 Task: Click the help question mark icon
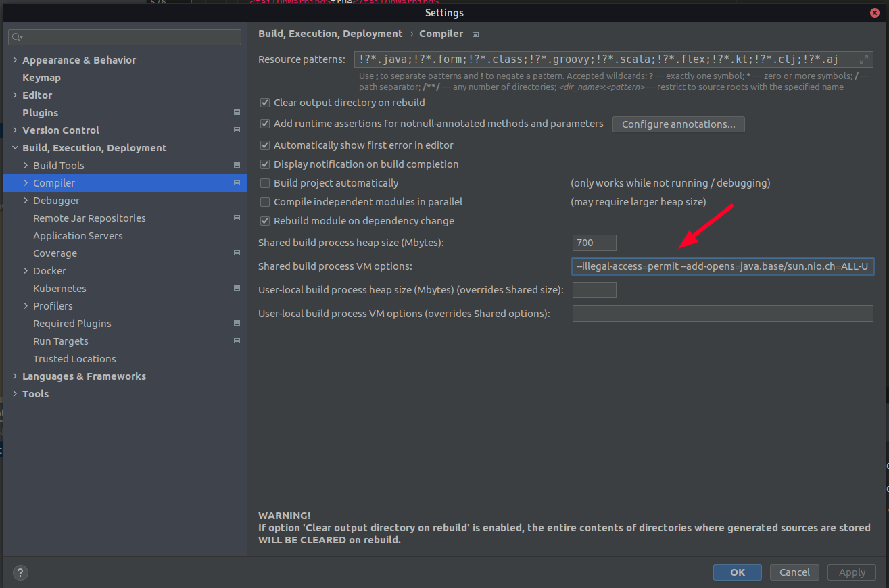pyautogui.click(x=20, y=572)
